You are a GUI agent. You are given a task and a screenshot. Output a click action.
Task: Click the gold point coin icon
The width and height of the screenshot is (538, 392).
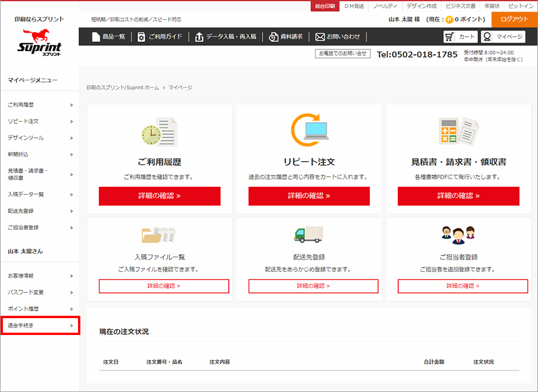tap(449, 20)
